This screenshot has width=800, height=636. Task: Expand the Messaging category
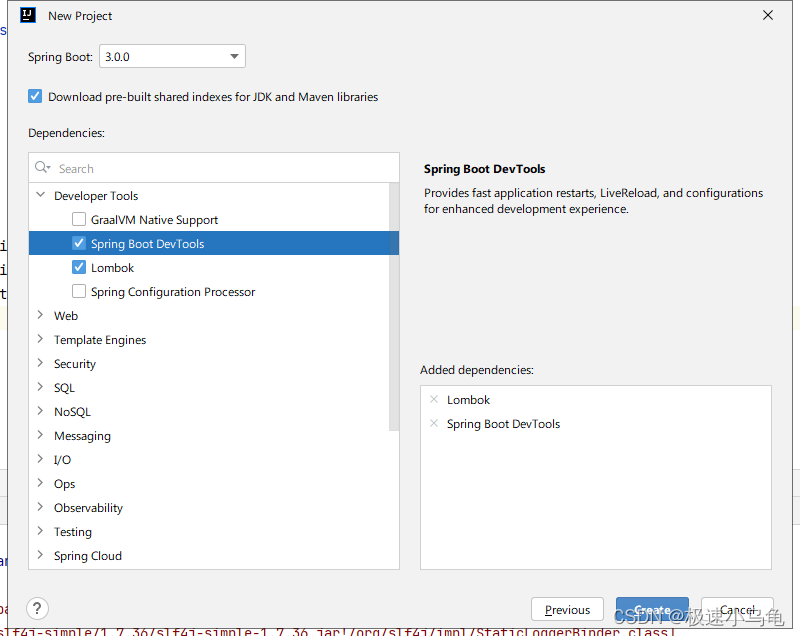coord(40,435)
